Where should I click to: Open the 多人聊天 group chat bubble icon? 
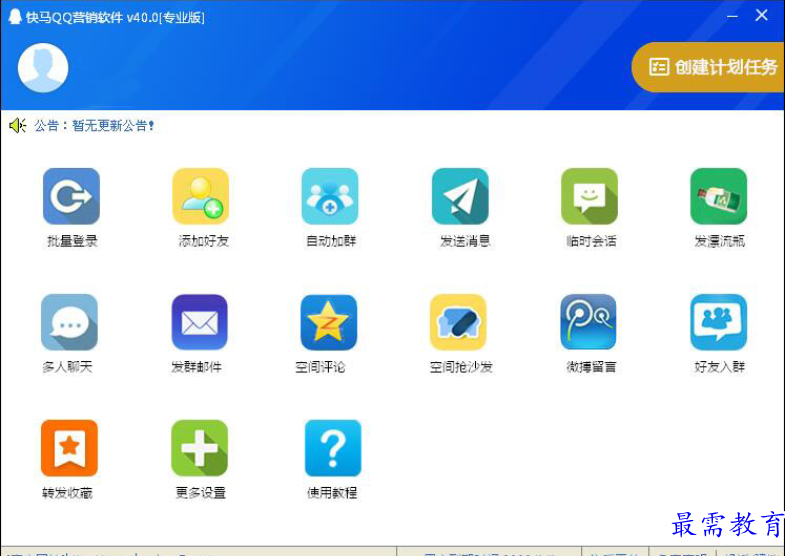(x=69, y=322)
